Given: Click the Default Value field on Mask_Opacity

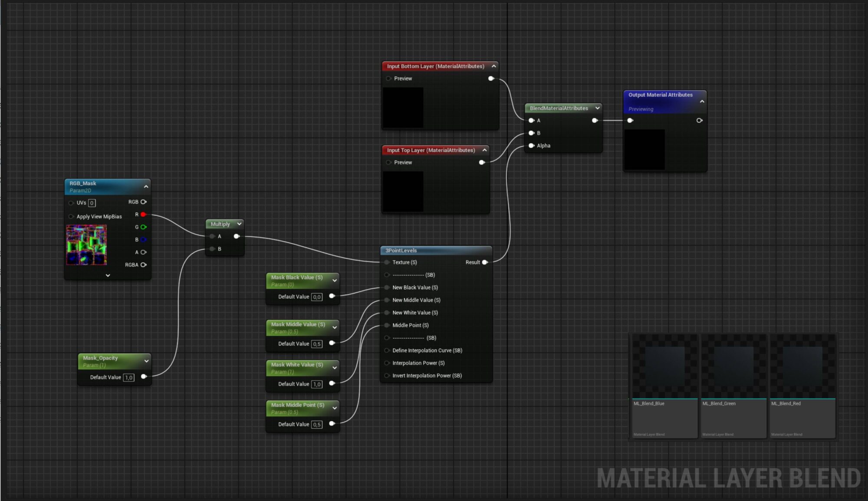Looking at the screenshot, I should pos(129,377).
